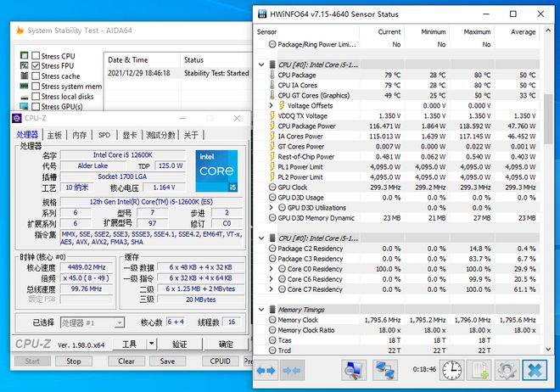
Task: Collapse first CPU [#0] Intel Core i5 section
Action: (261, 64)
